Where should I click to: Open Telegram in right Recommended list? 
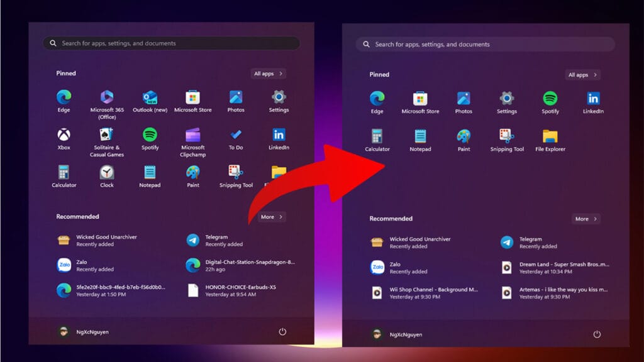[x=529, y=243]
